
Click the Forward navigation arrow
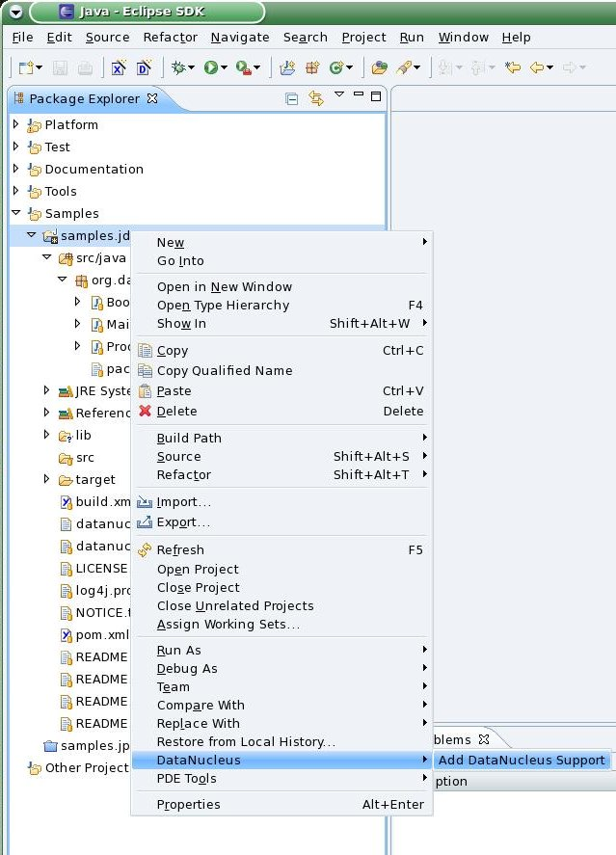[x=570, y=67]
